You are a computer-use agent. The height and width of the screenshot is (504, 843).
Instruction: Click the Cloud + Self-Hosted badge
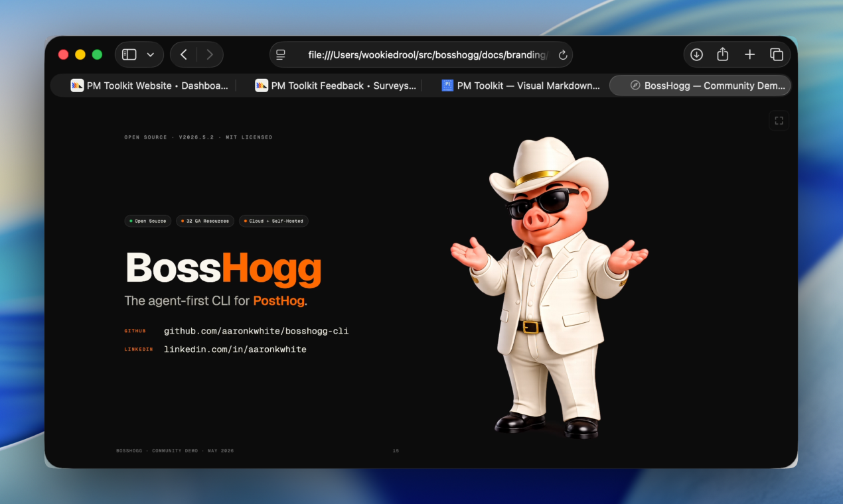point(273,221)
